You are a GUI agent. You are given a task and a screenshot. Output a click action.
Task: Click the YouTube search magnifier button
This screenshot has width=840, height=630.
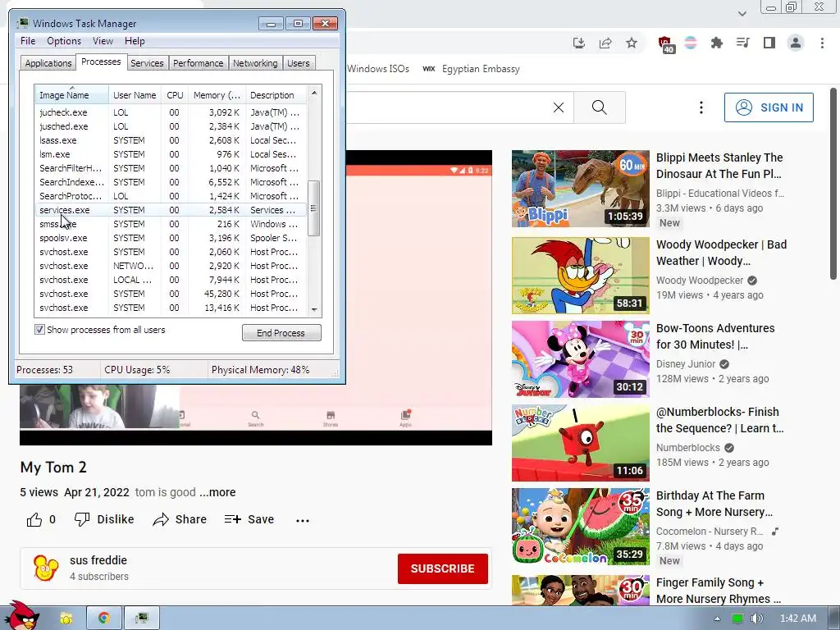pos(600,107)
